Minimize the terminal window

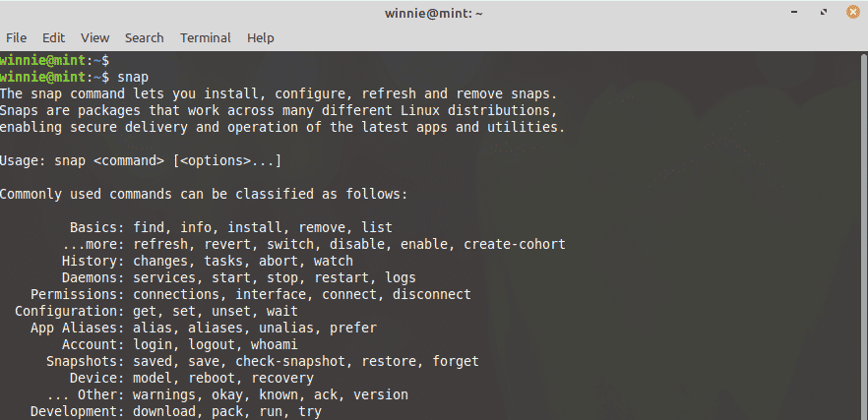pyautogui.click(x=794, y=12)
